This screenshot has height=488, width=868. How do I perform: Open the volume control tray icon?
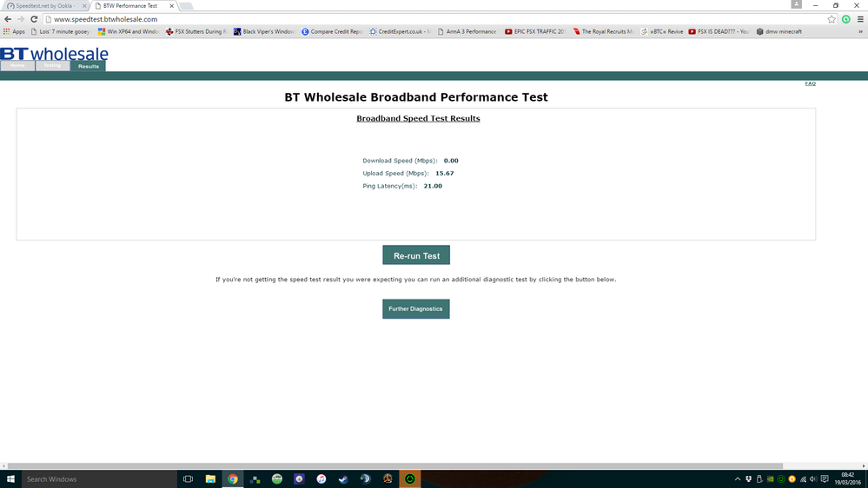click(x=813, y=479)
